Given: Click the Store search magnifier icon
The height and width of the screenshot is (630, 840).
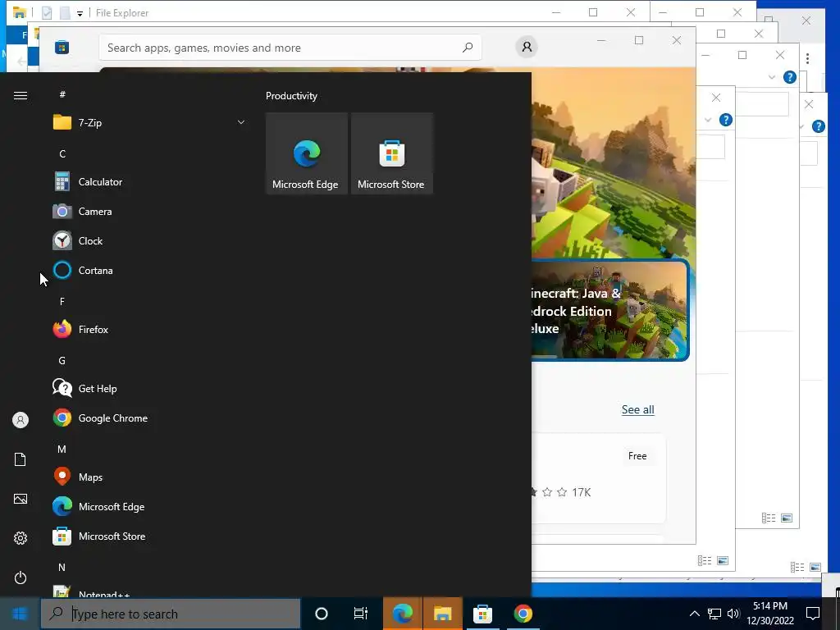Looking at the screenshot, I should pos(468,48).
